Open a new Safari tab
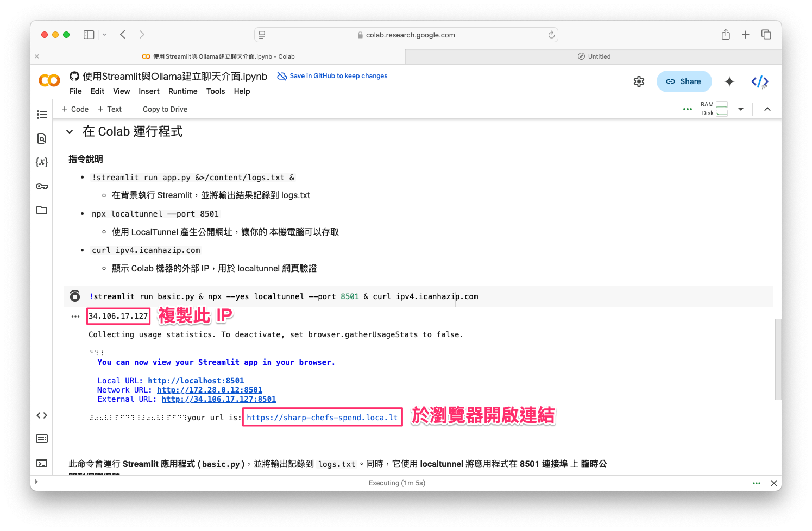Screen dimensions: 812x531 click(746, 35)
